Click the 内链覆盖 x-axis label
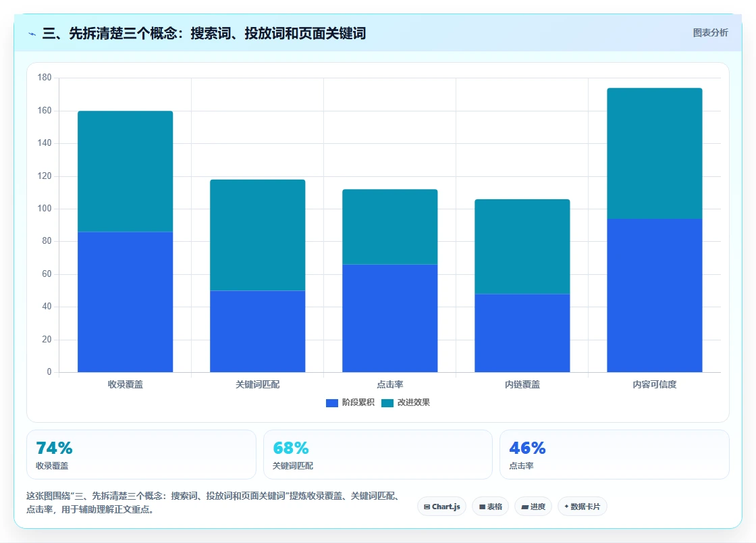The width and height of the screenshot is (756, 543). [x=522, y=384]
